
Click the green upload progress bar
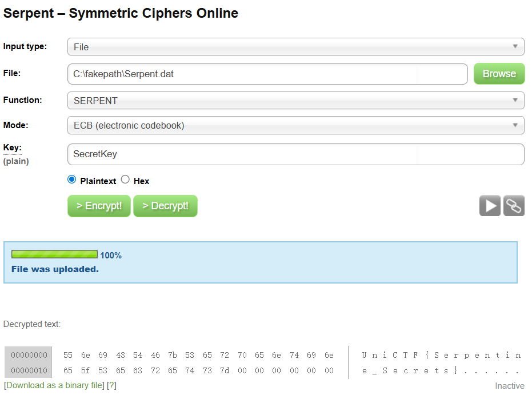click(54, 254)
